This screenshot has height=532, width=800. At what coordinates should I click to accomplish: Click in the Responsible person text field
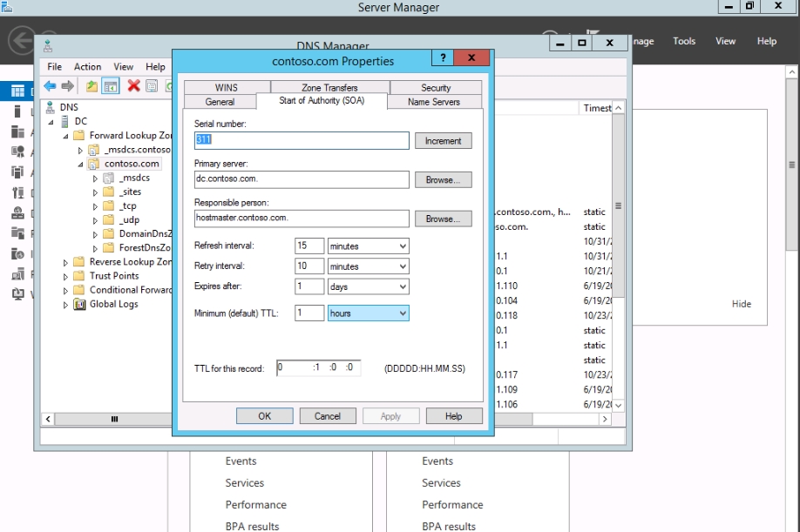(301, 219)
